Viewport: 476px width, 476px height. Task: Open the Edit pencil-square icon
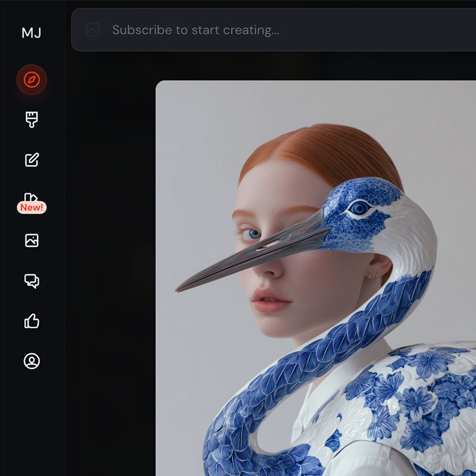click(x=32, y=159)
